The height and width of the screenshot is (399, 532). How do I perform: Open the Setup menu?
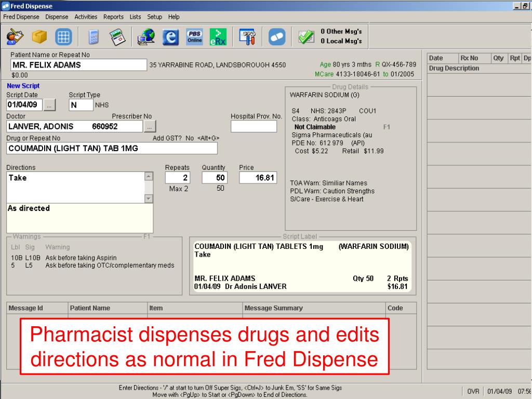(154, 17)
